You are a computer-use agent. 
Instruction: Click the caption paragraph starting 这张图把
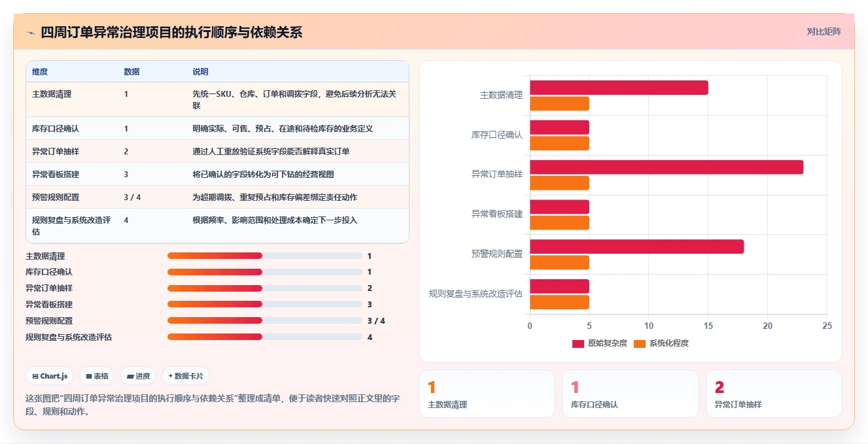pos(213,405)
